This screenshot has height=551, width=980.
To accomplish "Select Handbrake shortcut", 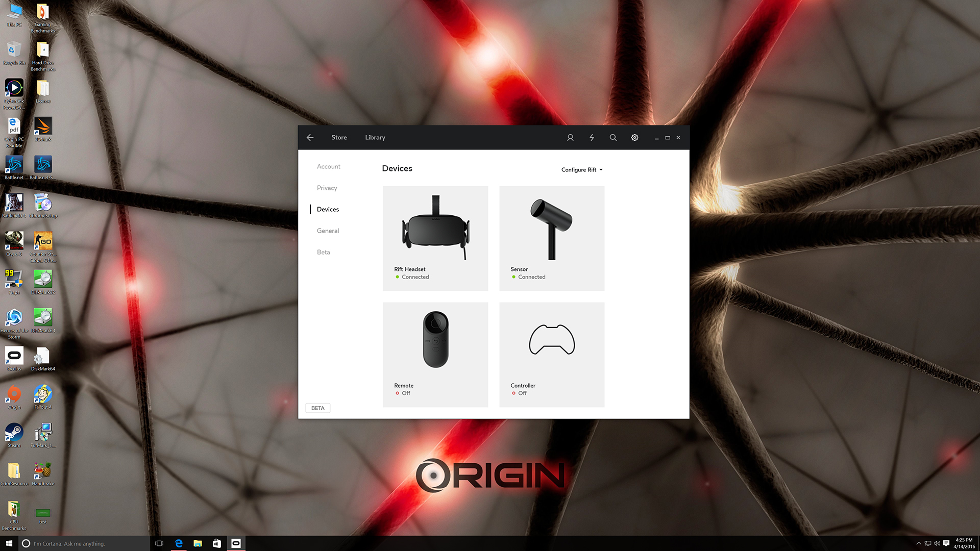I will click(43, 474).
